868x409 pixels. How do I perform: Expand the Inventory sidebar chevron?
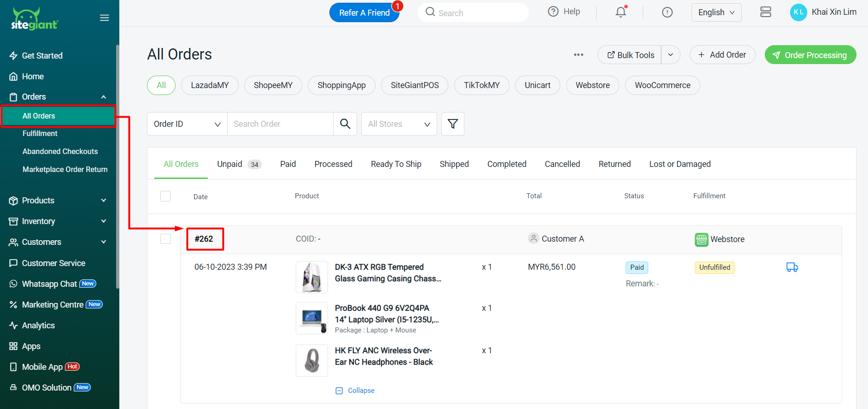[104, 221]
